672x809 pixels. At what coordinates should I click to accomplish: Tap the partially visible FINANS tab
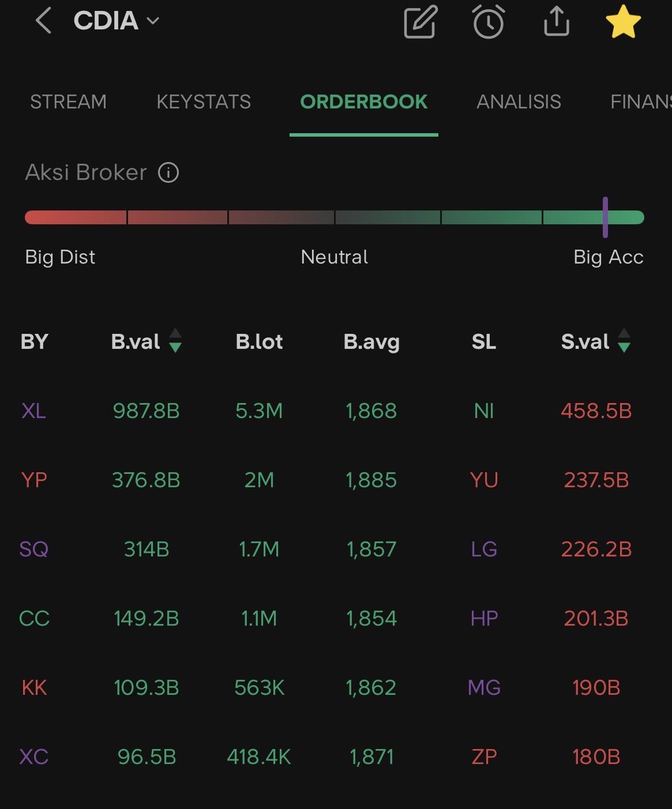(640, 102)
